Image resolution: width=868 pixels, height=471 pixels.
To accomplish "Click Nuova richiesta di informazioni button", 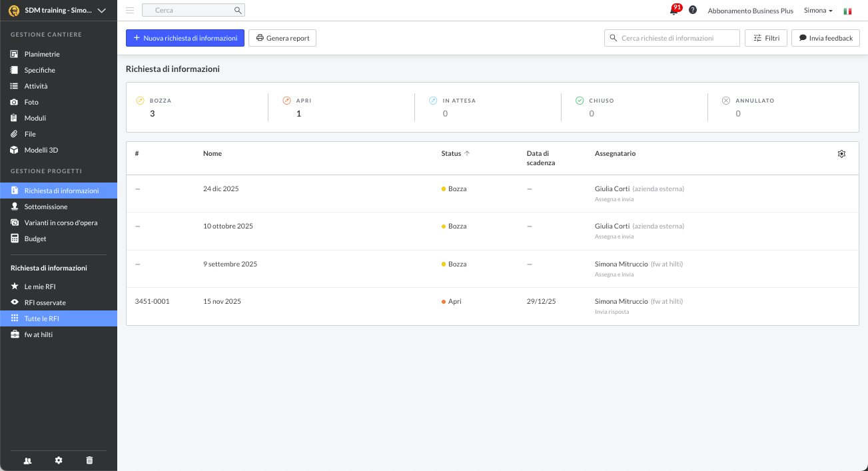I will click(x=185, y=38).
